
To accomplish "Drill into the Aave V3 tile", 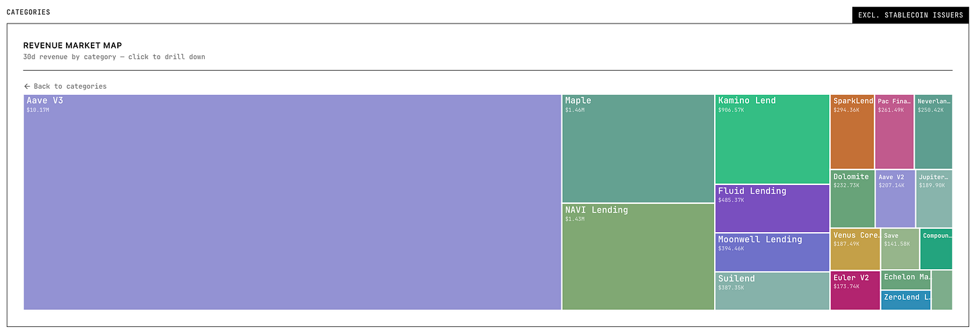I will [292, 202].
